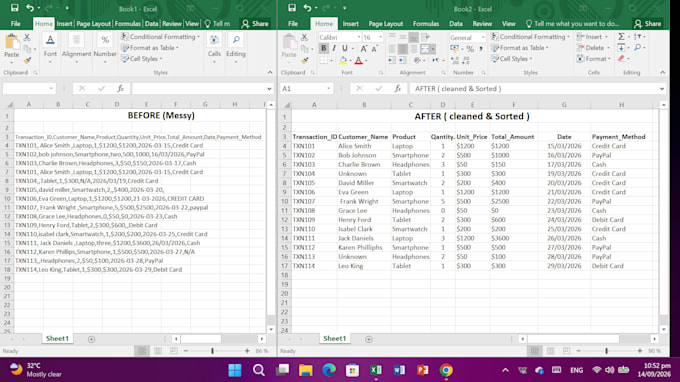Open Google Chrome from taskbar
The height and width of the screenshot is (382, 680).
click(x=446, y=370)
